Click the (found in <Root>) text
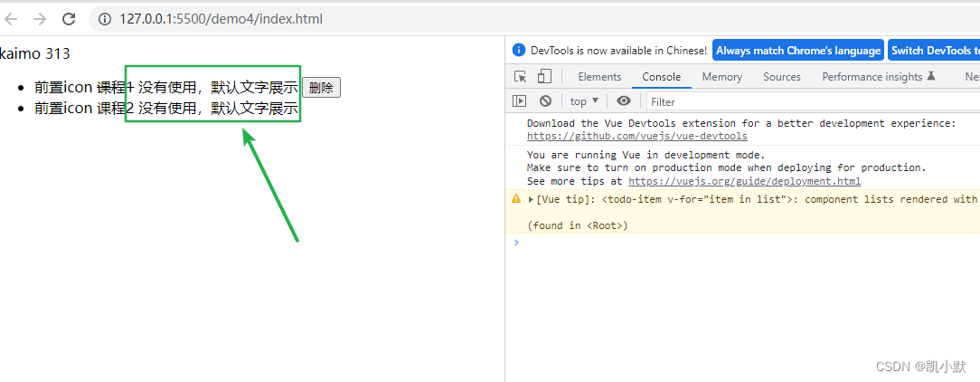The image size is (980, 382). [578, 225]
